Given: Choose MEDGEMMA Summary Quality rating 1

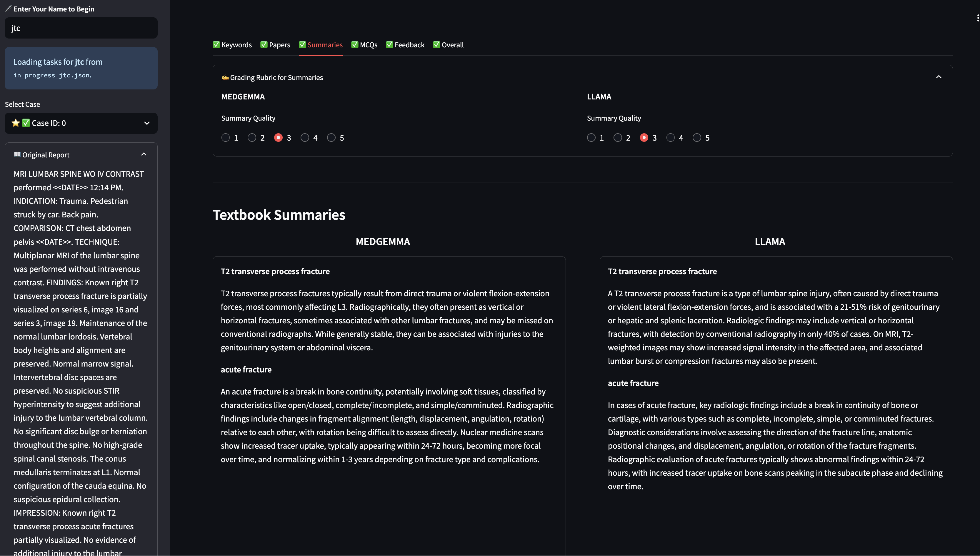Looking at the screenshot, I should point(226,138).
